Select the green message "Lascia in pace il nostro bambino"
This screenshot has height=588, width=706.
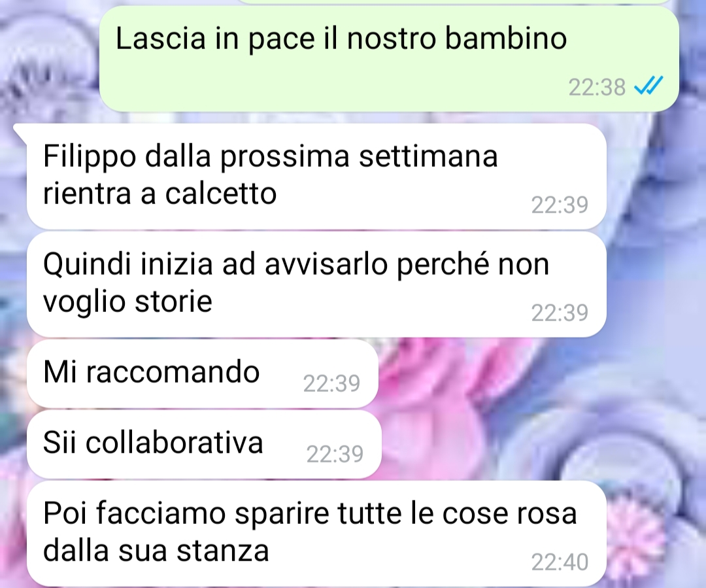[389, 59]
